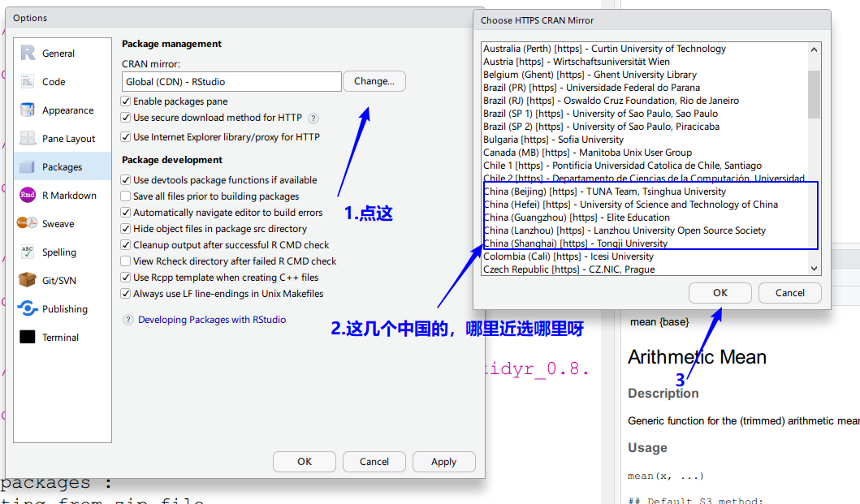The width and height of the screenshot is (860, 504).
Task: Click mirror list scrollbar down arrow
Action: pyautogui.click(x=814, y=268)
